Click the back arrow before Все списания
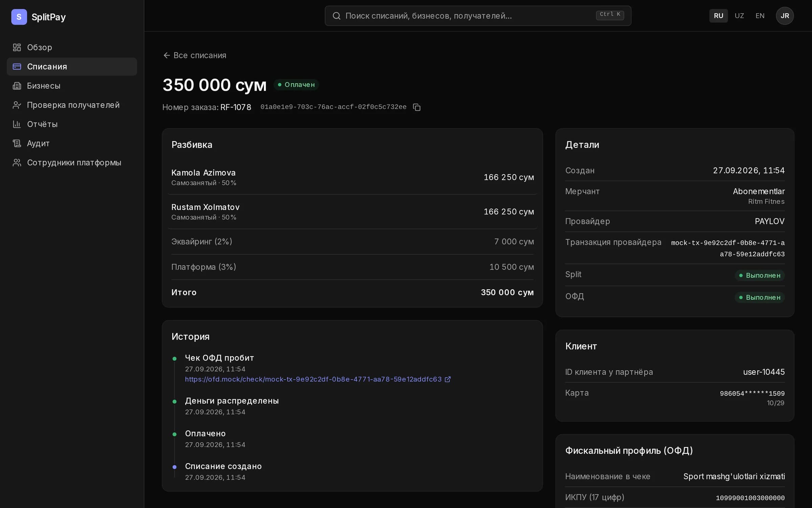The height and width of the screenshot is (508, 812). [166, 55]
